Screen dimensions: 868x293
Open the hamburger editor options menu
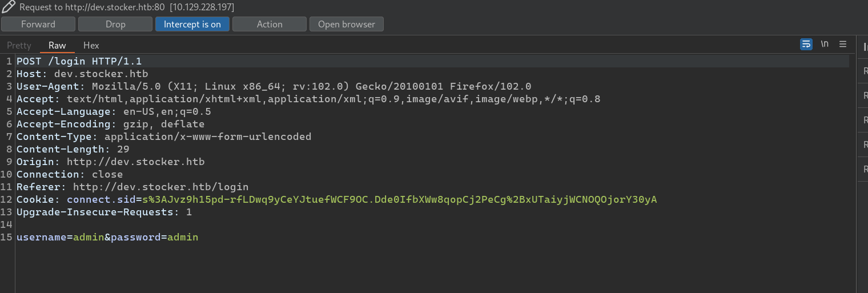coord(843,45)
